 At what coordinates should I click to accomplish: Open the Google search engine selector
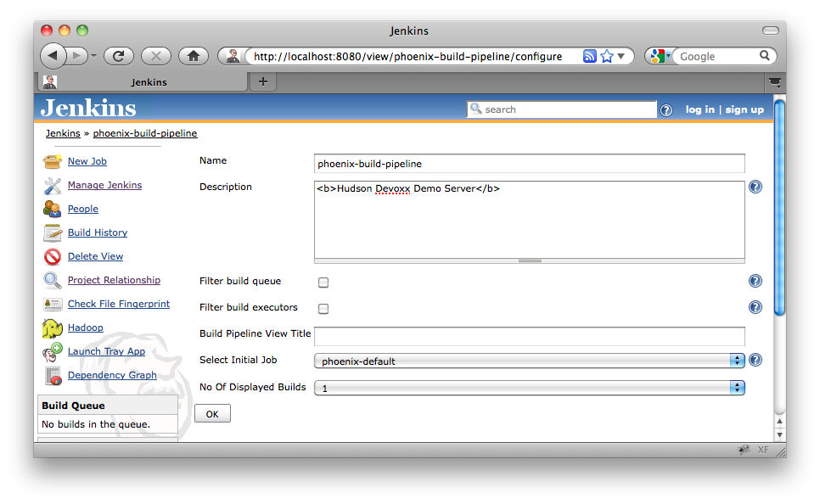(660, 56)
